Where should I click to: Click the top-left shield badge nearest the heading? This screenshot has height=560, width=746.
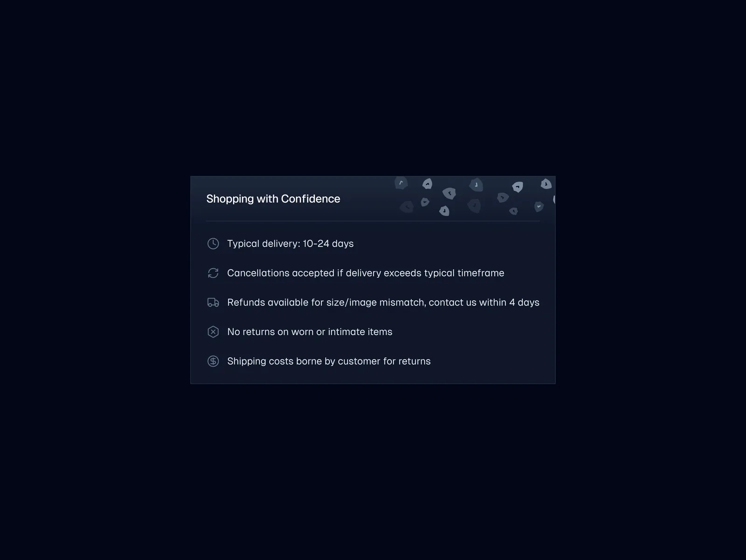click(x=401, y=183)
